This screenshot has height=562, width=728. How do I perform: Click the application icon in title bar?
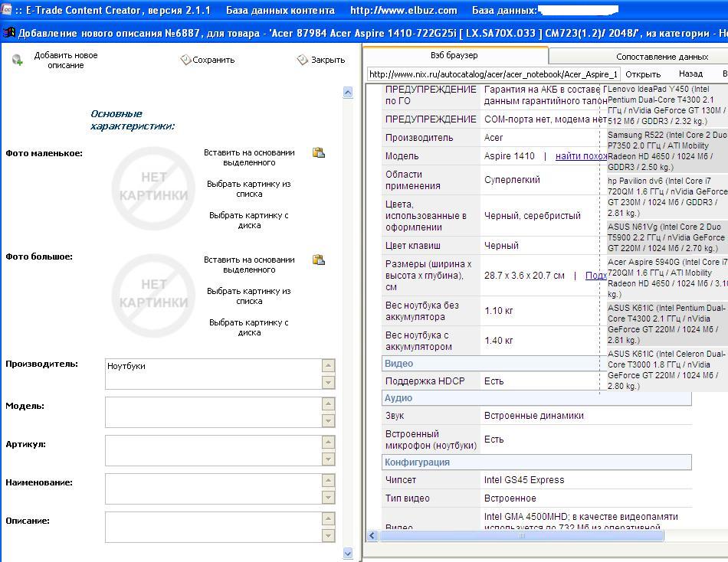click(x=6, y=9)
